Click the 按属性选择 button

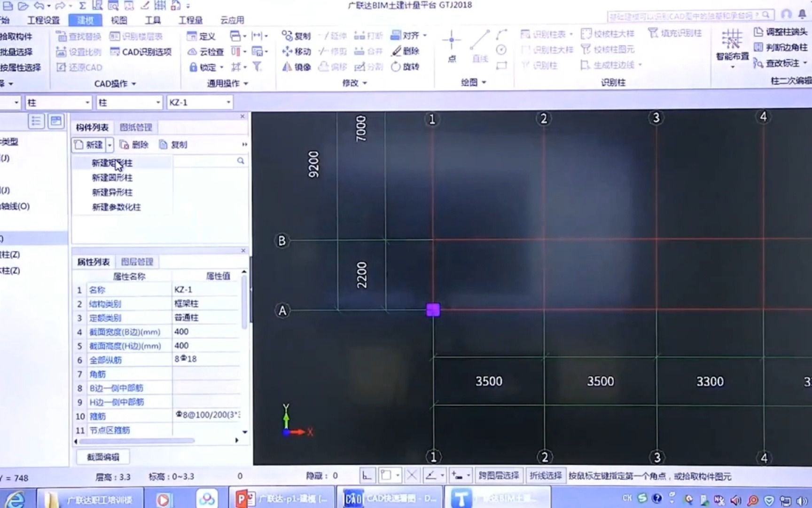point(20,67)
